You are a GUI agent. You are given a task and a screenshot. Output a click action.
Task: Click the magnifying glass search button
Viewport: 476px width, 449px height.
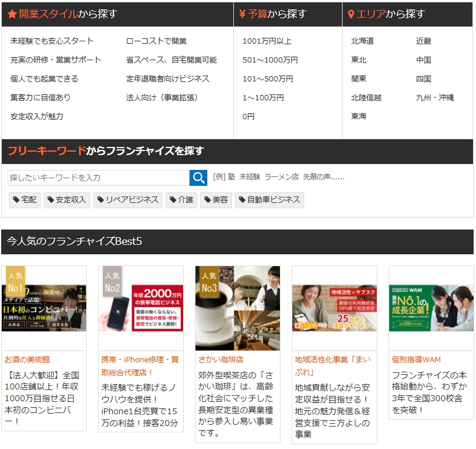point(198,178)
